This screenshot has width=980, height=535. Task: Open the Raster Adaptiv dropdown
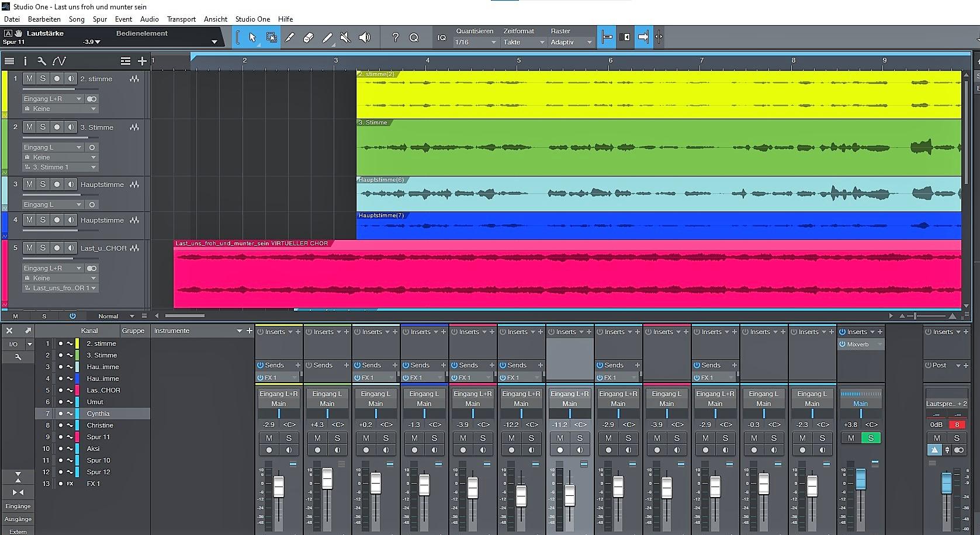(x=571, y=42)
